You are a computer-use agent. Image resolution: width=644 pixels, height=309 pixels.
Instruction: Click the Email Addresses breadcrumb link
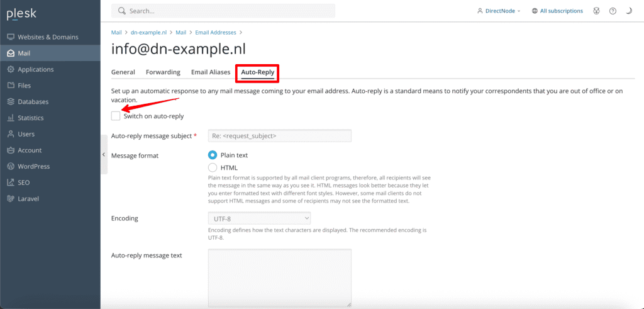coord(217,32)
